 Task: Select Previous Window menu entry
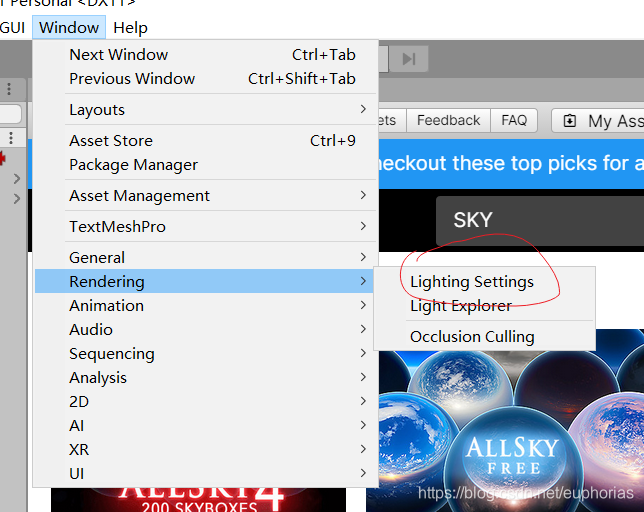(x=206, y=78)
